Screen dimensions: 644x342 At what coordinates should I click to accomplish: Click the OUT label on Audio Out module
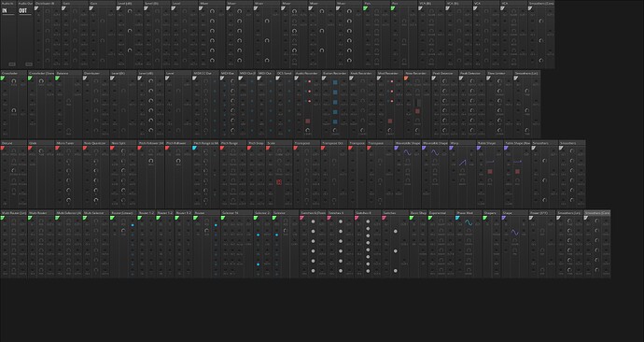[x=22, y=10]
